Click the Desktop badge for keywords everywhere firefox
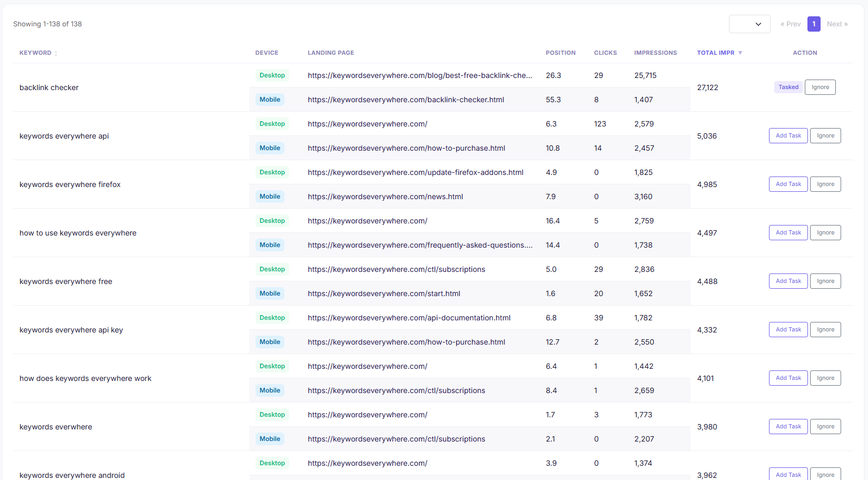This screenshot has width=868, height=480. (272, 172)
